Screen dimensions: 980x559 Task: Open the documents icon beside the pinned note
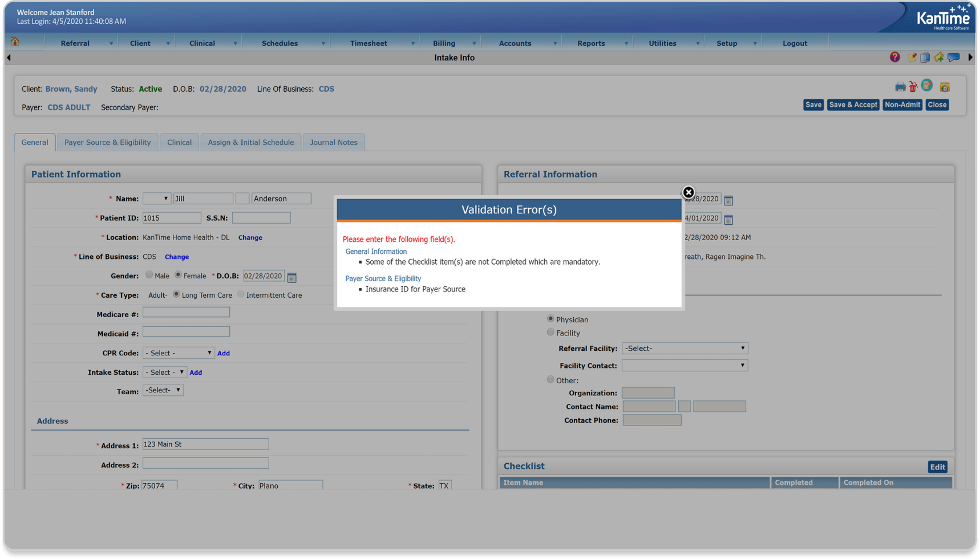pos(925,57)
